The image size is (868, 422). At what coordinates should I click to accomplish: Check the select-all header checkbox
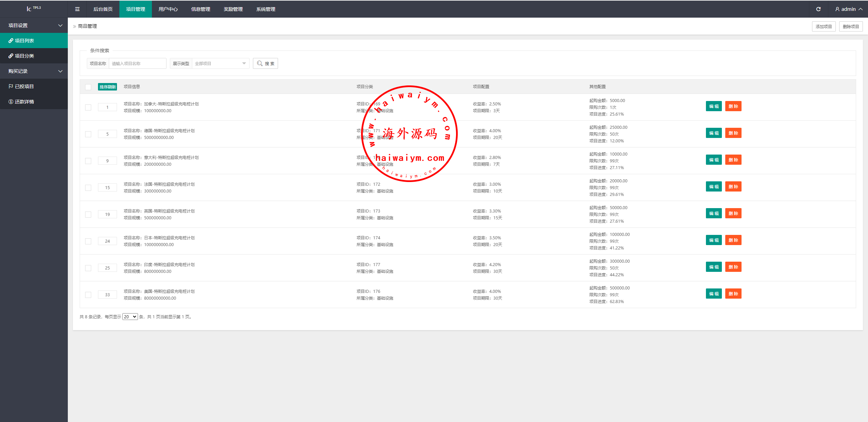(x=88, y=87)
